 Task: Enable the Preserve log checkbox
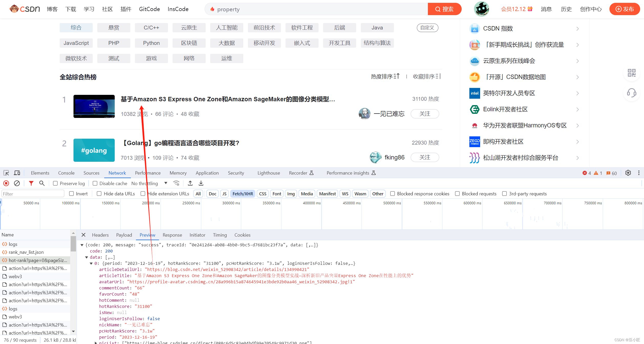55,183
